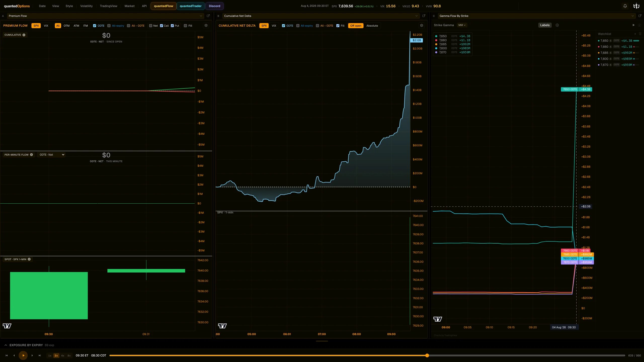644x362 pixels.
Task: Enable the Net checkbox in Premium Flow
Action: pyautogui.click(x=151, y=26)
